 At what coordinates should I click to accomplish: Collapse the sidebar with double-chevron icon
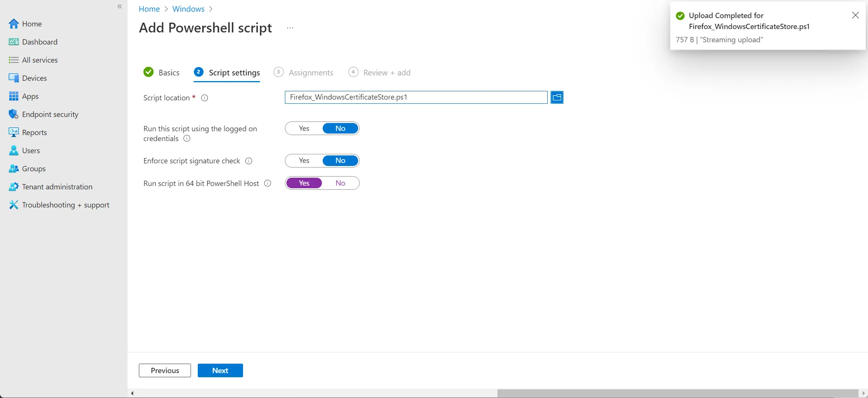[x=120, y=6]
